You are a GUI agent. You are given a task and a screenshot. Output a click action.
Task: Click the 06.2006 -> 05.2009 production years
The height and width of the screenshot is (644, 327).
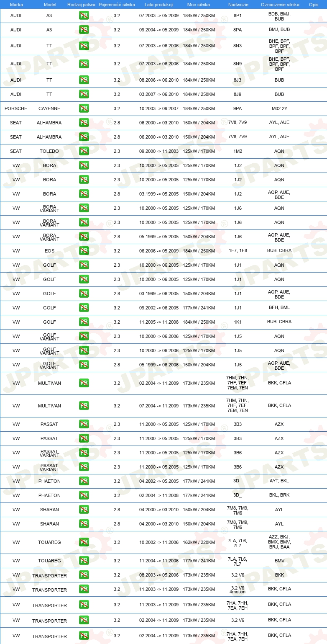point(159,251)
